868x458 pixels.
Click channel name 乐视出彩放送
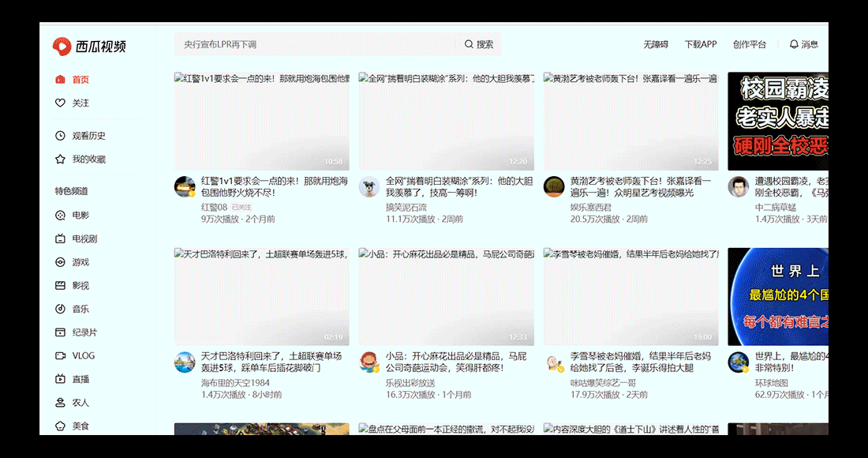[x=411, y=383]
